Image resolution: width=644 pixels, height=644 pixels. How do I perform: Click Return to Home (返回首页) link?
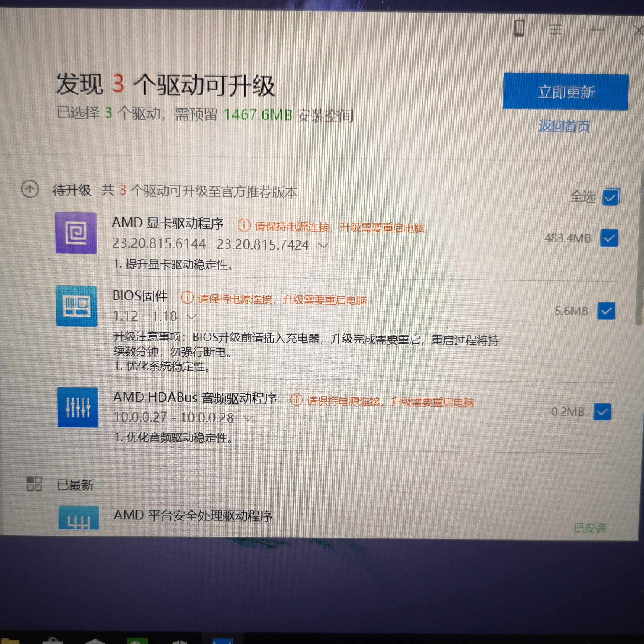pos(564,126)
